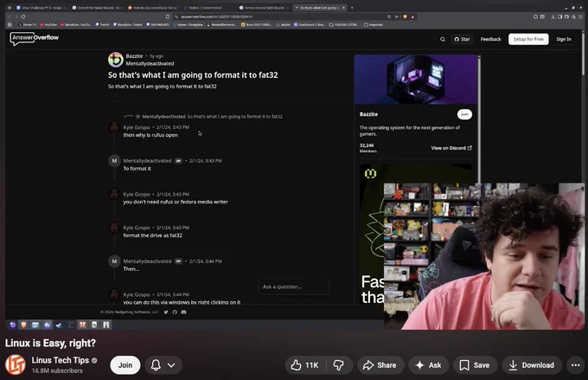
Task: Open the Imported bookmarks folder
Action: [374, 25]
